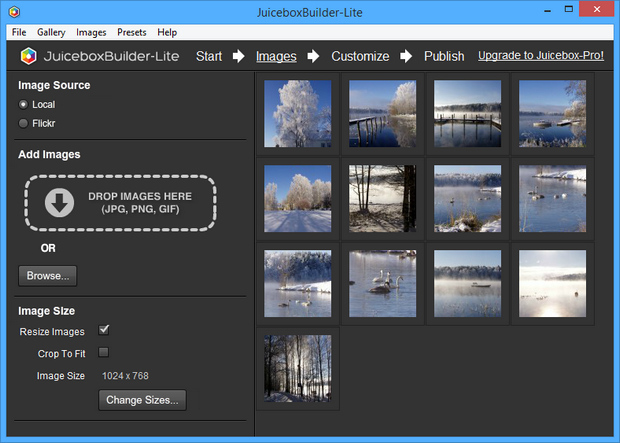Select the bright foggy sunlit lake thumbnail

click(x=552, y=284)
